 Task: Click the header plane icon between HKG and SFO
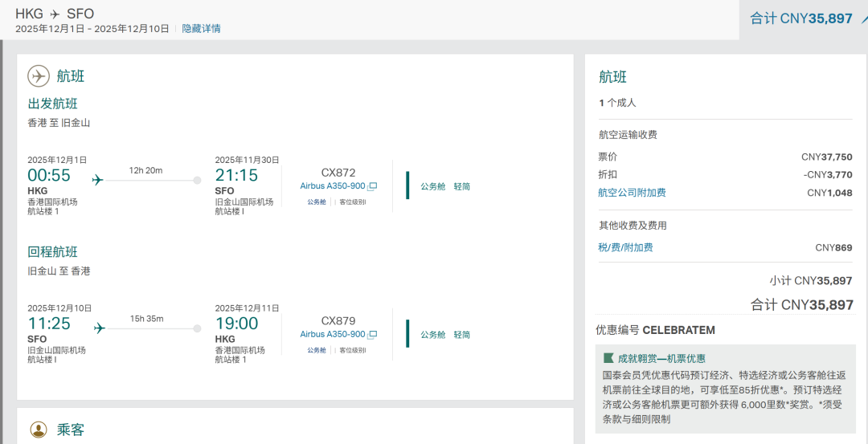(x=55, y=14)
